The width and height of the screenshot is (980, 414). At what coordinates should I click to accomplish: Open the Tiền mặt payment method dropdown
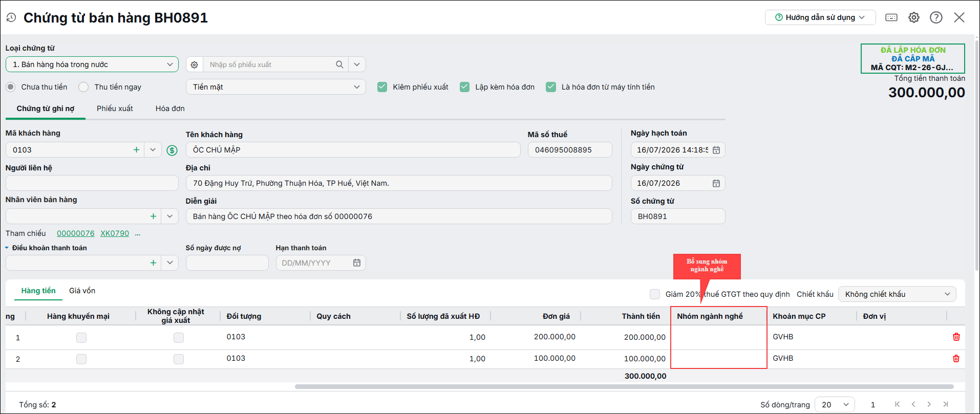(276, 87)
